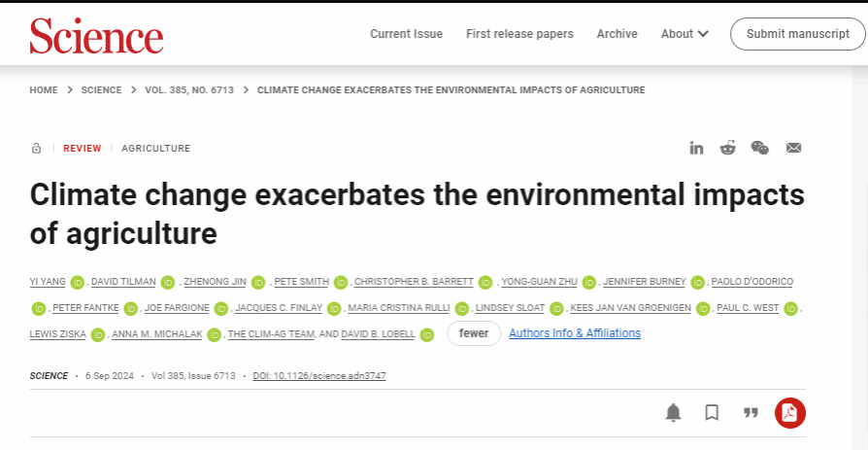This screenshot has height=450, width=868.
Task: Collapse author list with fewer button
Action: [x=474, y=333]
